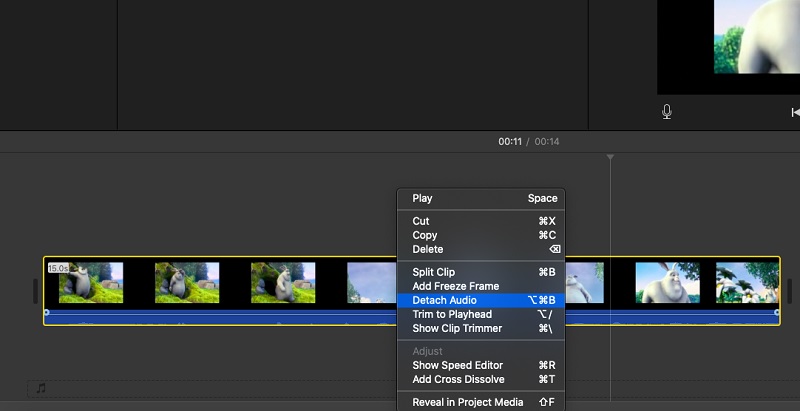Choose Delete from the context menu
Image resolution: width=800 pixels, height=411 pixels.
tap(481, 249)
